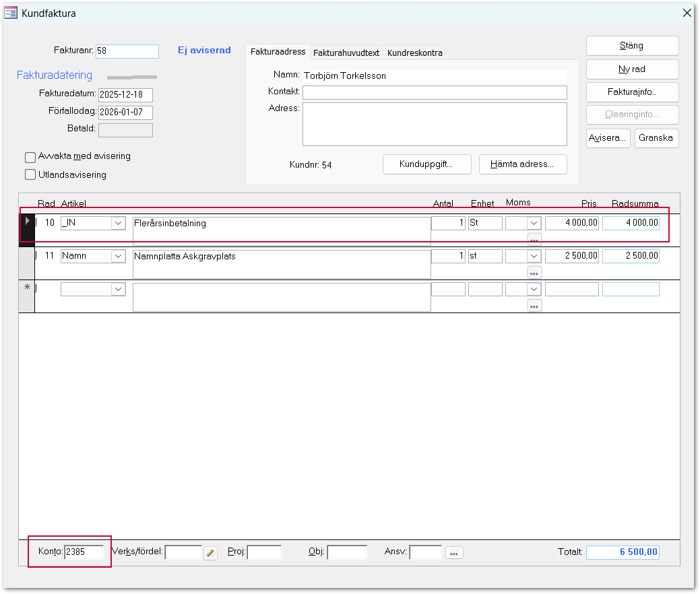Expand the Moms dropdown on row 10
Screen dimensions: 700x594
click(534, 223)
